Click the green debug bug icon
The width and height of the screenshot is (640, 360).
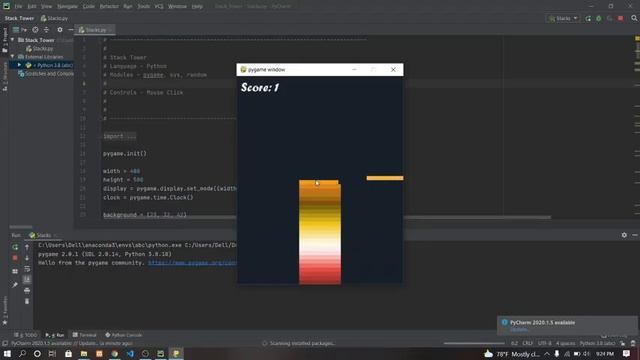[599, 18]
